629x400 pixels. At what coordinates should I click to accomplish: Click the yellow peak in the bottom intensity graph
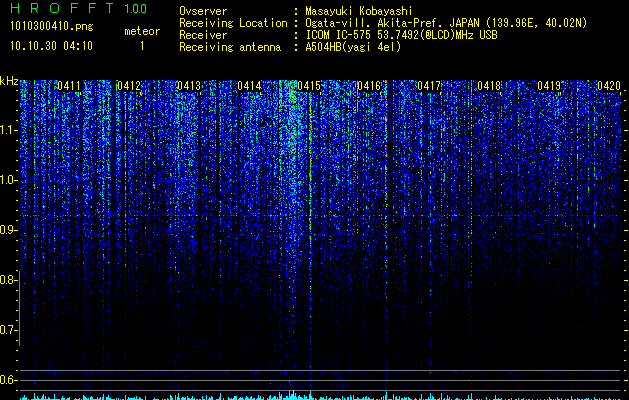pos(294,394)
